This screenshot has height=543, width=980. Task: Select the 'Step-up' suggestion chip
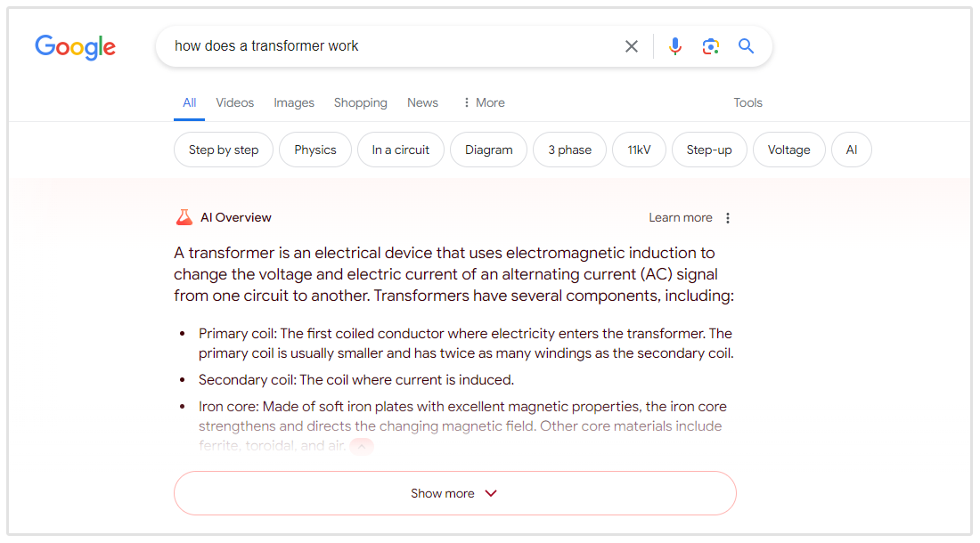(x=709, y=150)
